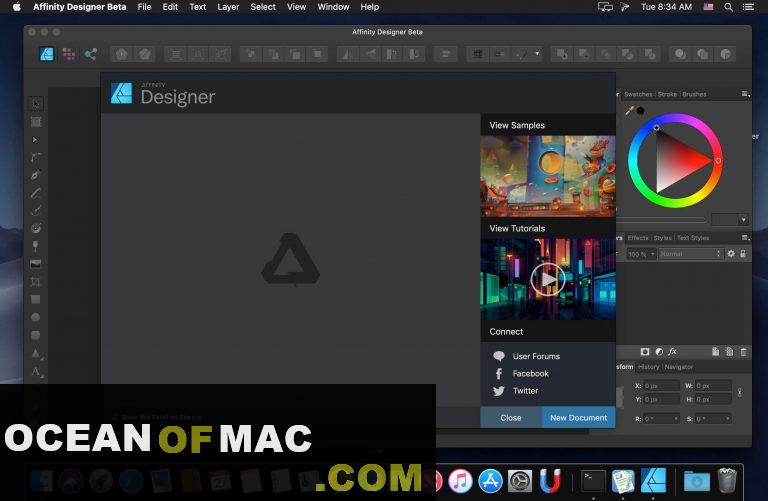Select the Corner tool
This screenshot has width=768, height=501.
point(35,157)
